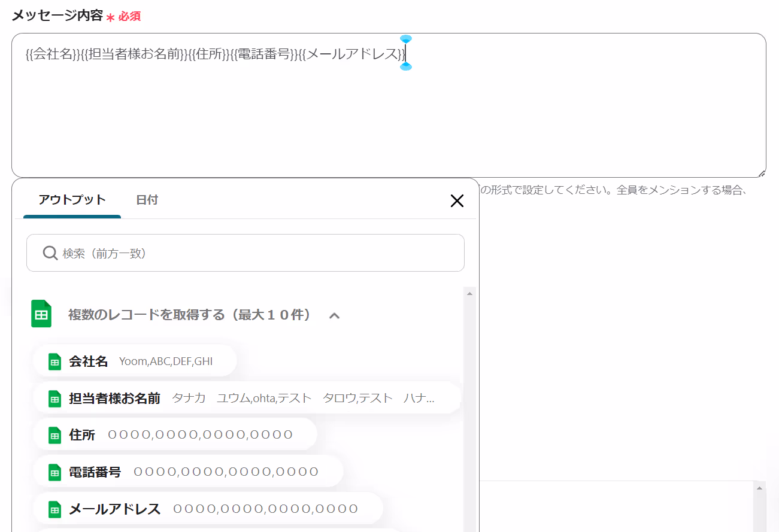
Task: Insert the 担当者様お名前 output item
Action: 247,398
